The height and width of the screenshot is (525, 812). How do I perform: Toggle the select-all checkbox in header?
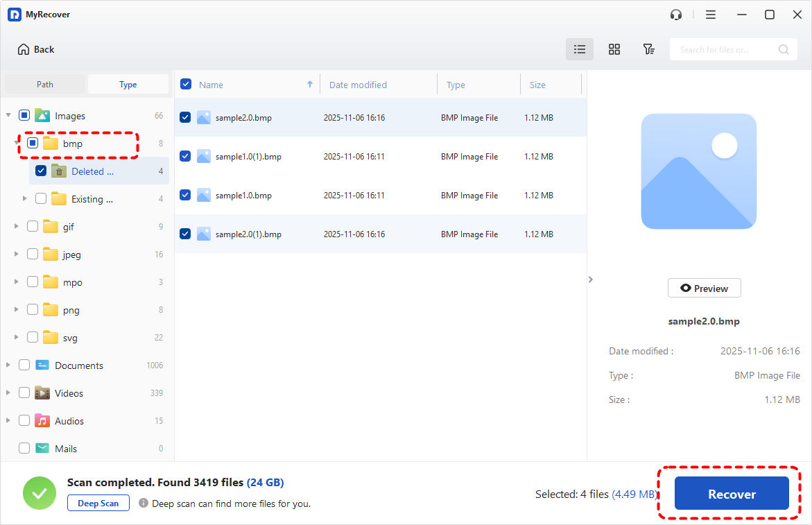point(186,85)
